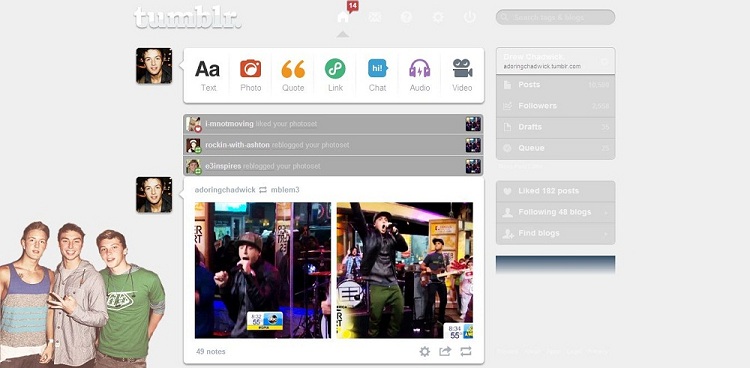This screenshot has width=750, height=368.
Task: Open photoset thumbnail in rockin-with-ashton notification
Action: pos(473,145)
